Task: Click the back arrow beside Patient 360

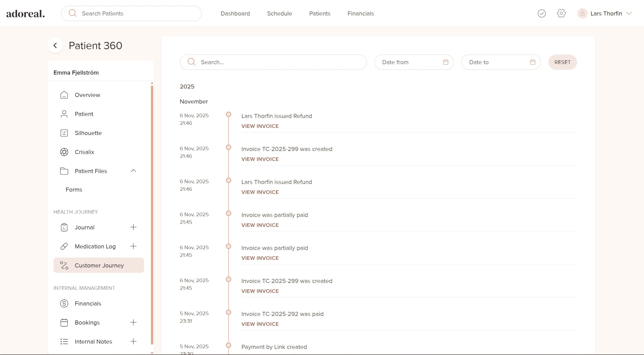Action: coord(55,46)
